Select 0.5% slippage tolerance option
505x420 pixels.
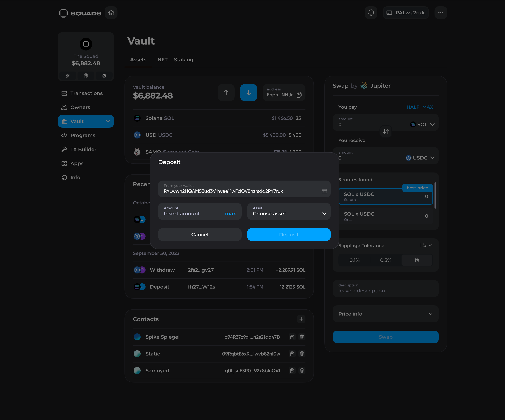385,260
